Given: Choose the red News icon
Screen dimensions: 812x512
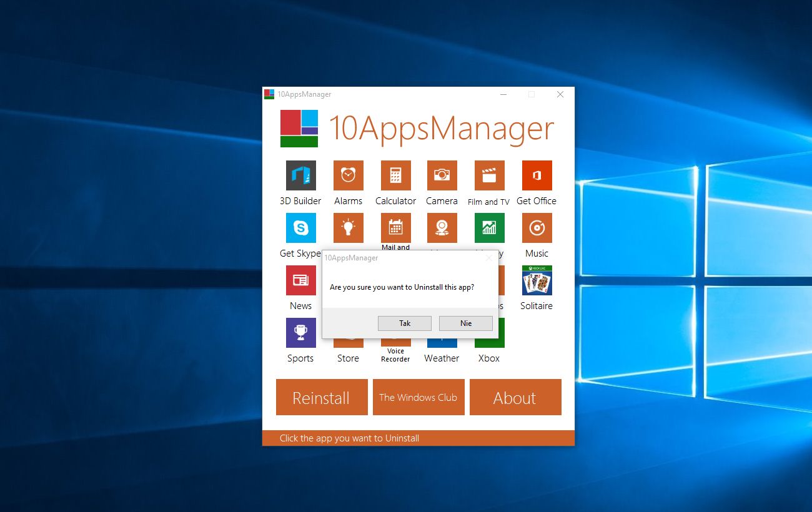Looking at the screenshot, I should [x=300, y=280].
